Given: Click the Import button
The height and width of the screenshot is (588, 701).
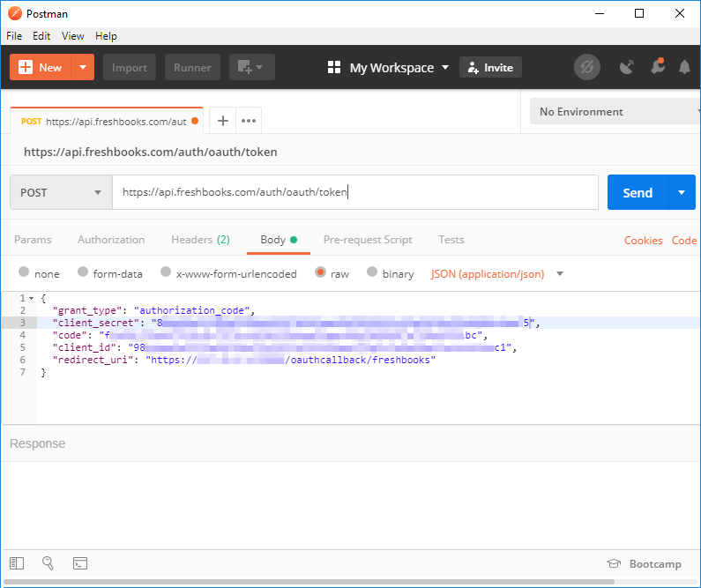Looking at the screenshot, I should click(130, 67).
